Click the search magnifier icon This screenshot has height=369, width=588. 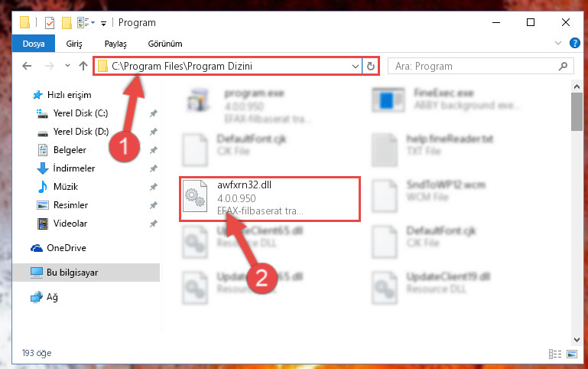tap(563, 67)
